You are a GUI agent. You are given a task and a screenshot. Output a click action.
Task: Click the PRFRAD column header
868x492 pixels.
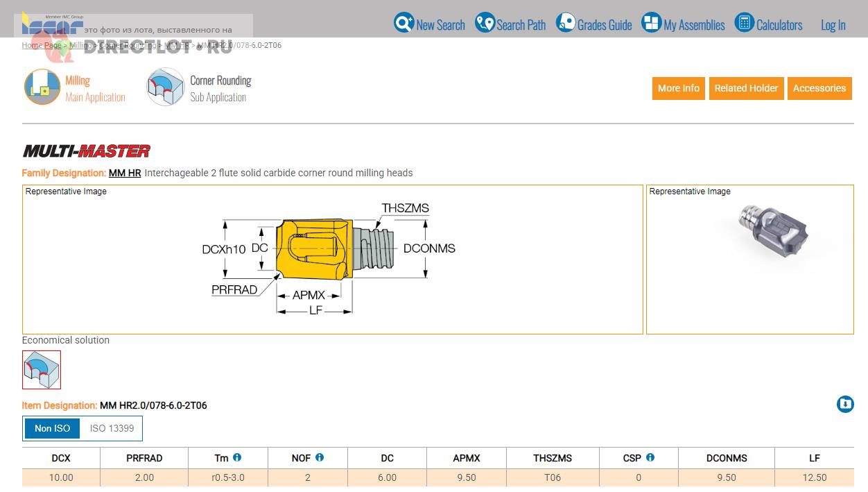144,458
